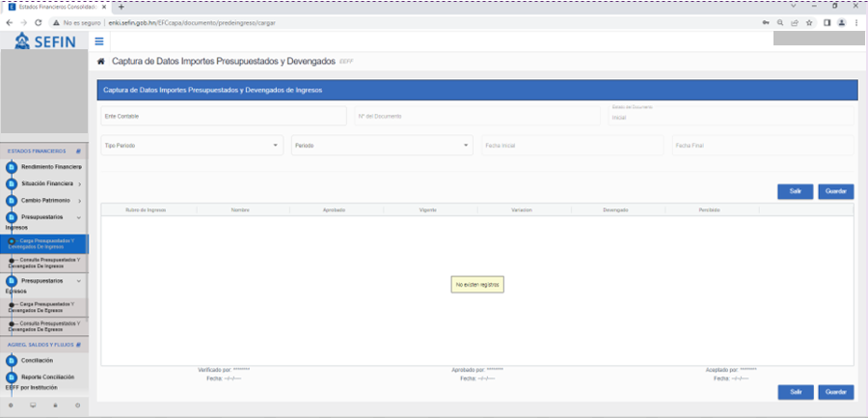The height and width of the screenshot is (418, 868).
Task: Open the browser share icon
Action: click(x=794, y=22)
